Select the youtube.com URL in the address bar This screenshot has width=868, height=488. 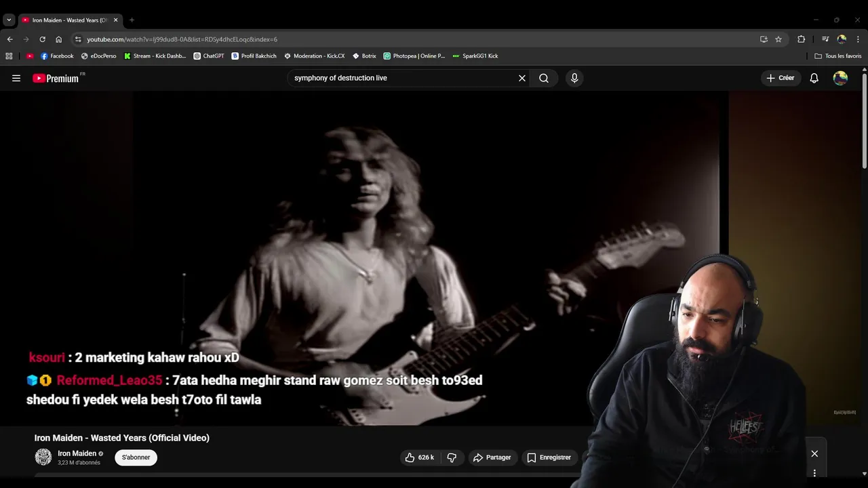[182, 39]
